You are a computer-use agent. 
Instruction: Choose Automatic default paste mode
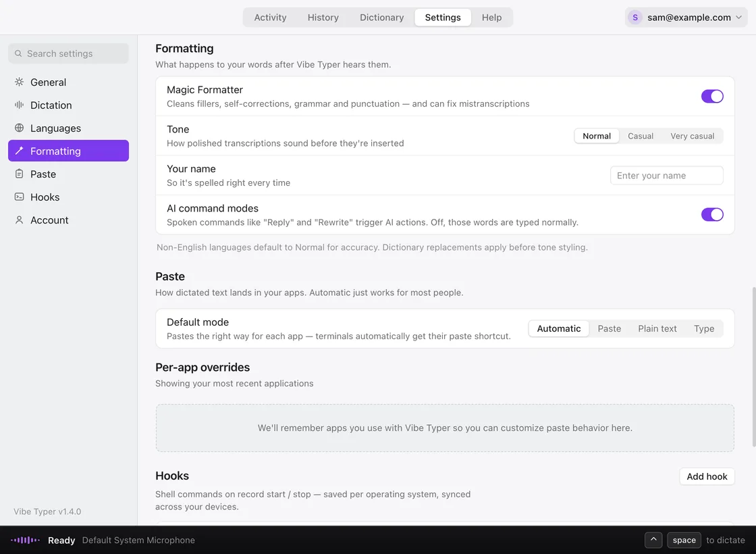coord(559,328)
